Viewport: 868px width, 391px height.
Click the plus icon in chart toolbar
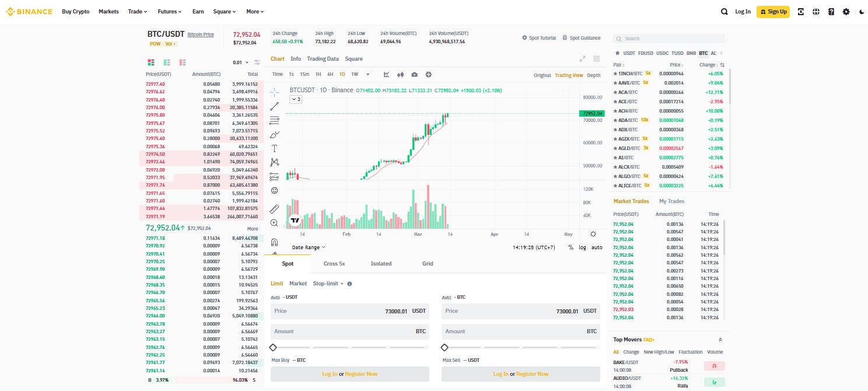click(x=428, y=74)
